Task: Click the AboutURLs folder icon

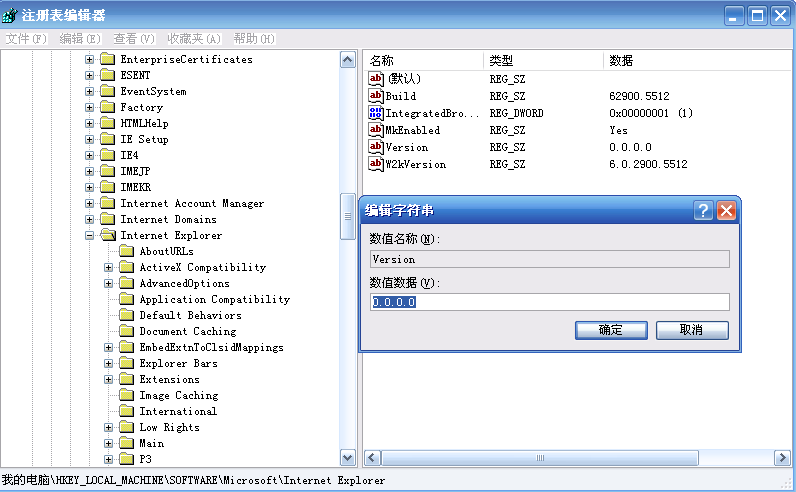Action: (x=126, y=251)
